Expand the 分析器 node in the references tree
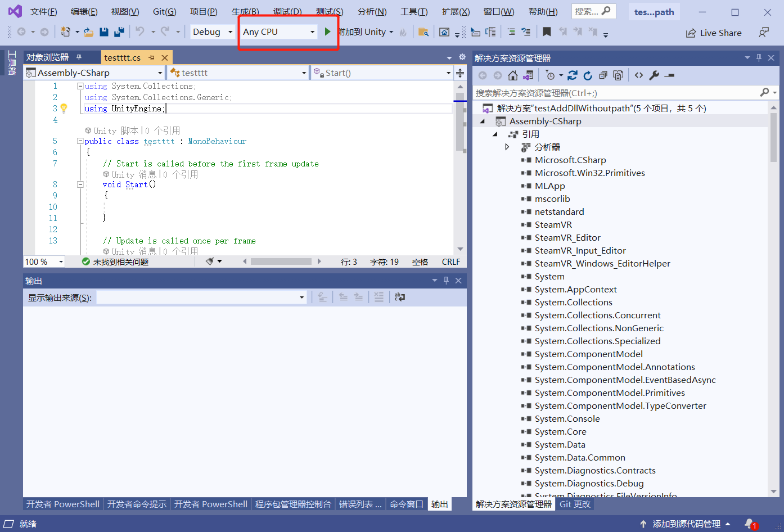The height and width of the screenshot is (532, 784). [x=507, y=147]
